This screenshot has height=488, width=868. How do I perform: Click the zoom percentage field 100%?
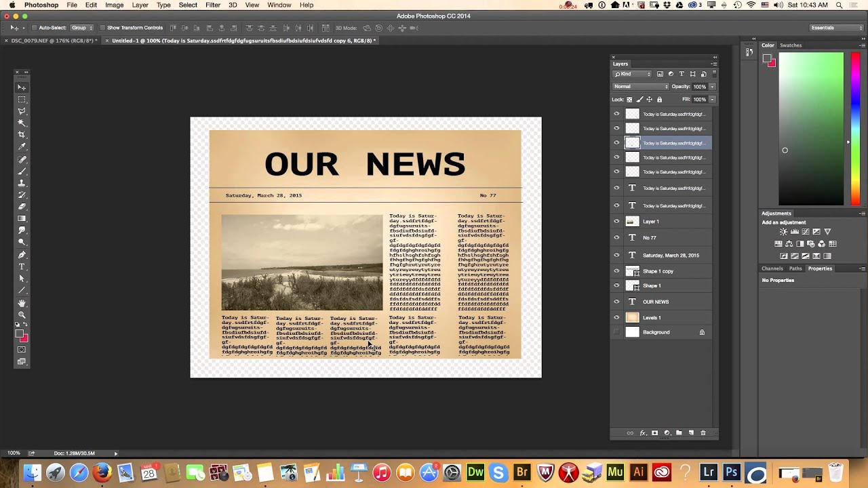14,453
